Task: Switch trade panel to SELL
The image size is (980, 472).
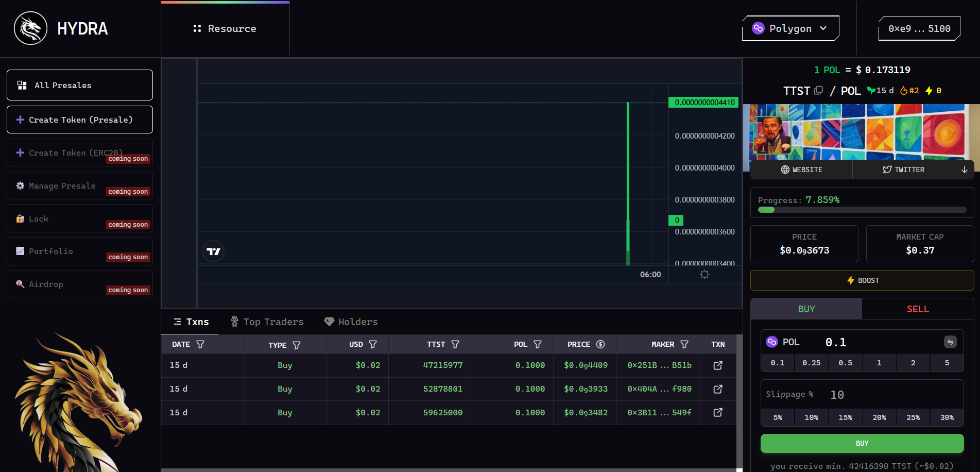Action: pyautogui.click(x=918, y=309)
